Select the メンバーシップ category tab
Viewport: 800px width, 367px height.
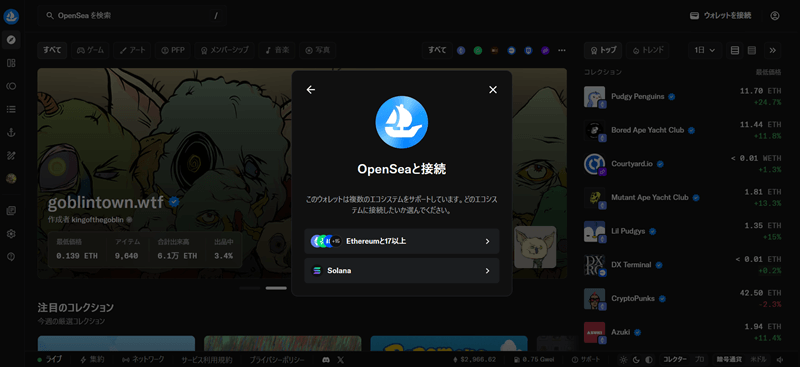click(x=224, y=51)
